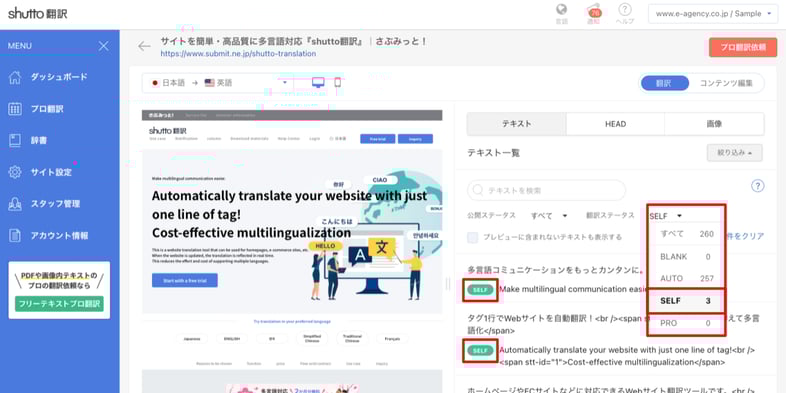Click the help circle beside search field

(x=757, y=186)
